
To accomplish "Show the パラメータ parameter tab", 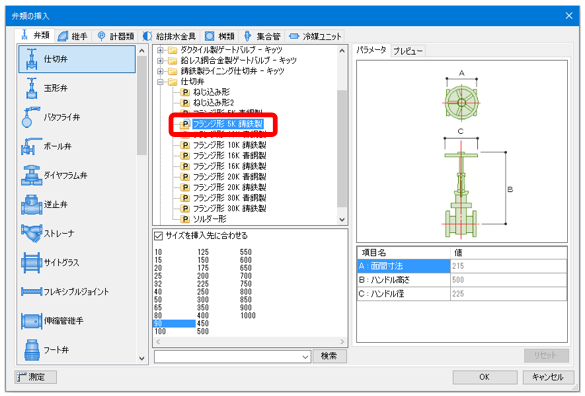I will (371, 50).
